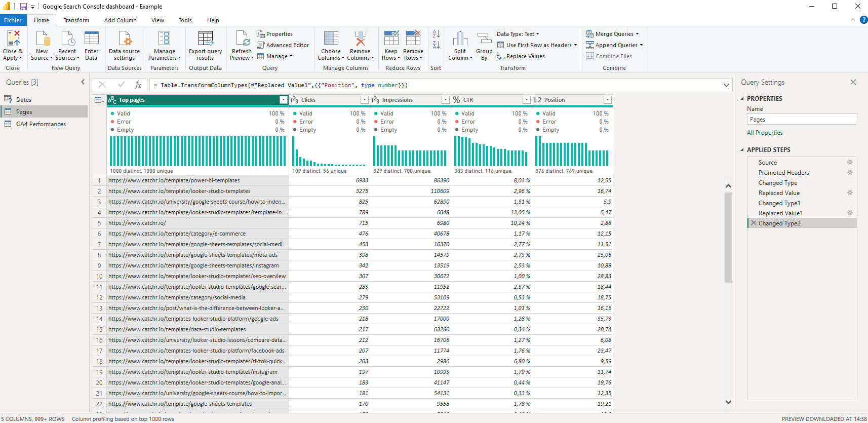Viewport: 868px width, 423px height.
Task: Open the Fichier menu
Action: point(13,20)
